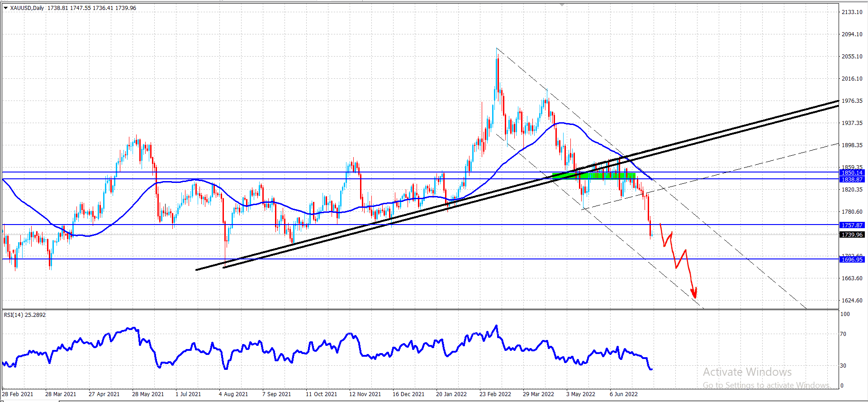Click the 12 Nov 2021 date label
This screenshot has height=402, width=868.
[x=365, y=394]
